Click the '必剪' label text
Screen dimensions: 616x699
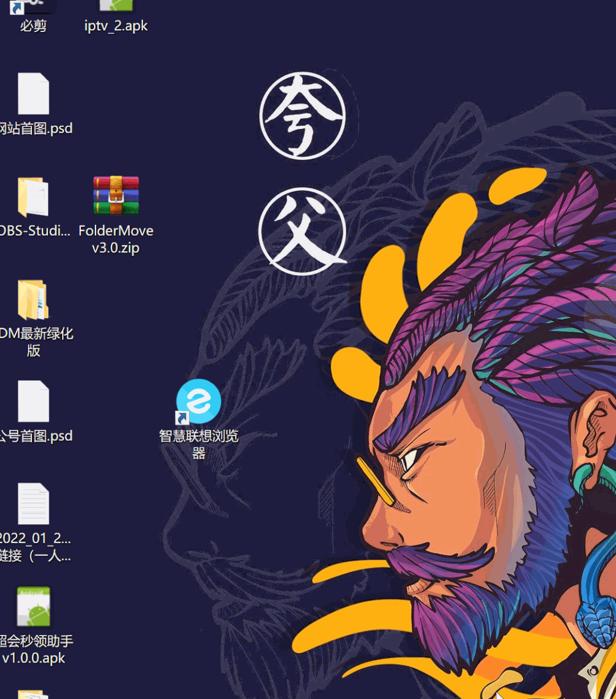tap(33, 26)
